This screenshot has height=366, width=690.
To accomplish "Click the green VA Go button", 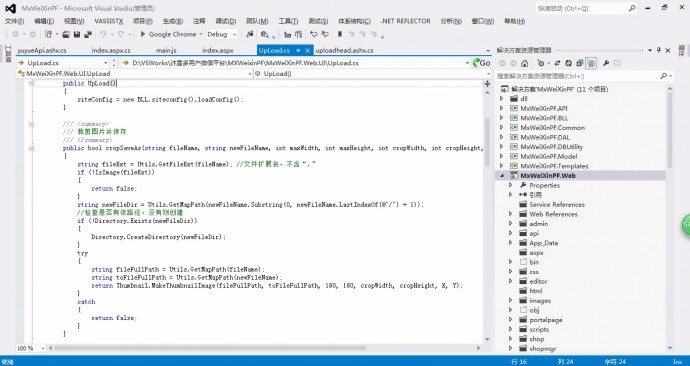I will pyautogui.click(x=481, y=63).
